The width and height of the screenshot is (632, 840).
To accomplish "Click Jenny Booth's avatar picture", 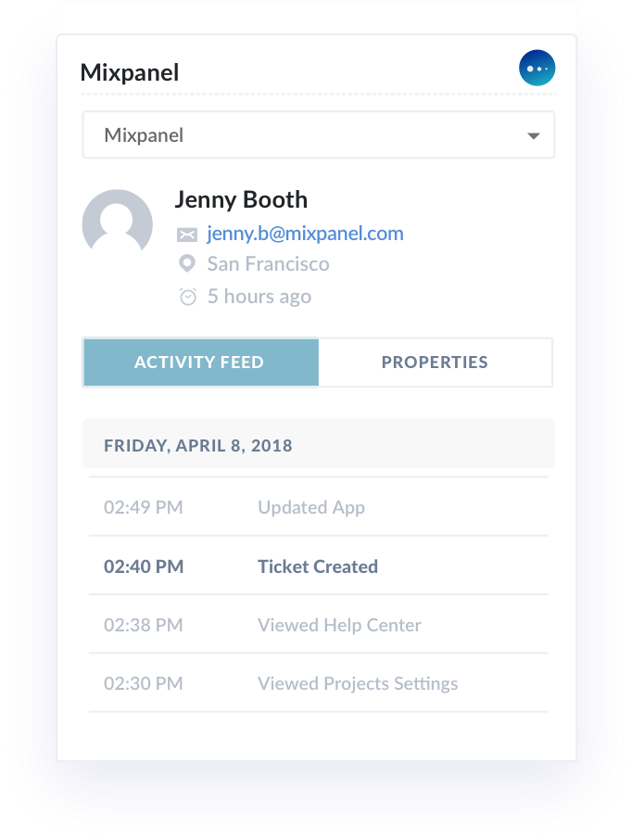I will point(118,224).
